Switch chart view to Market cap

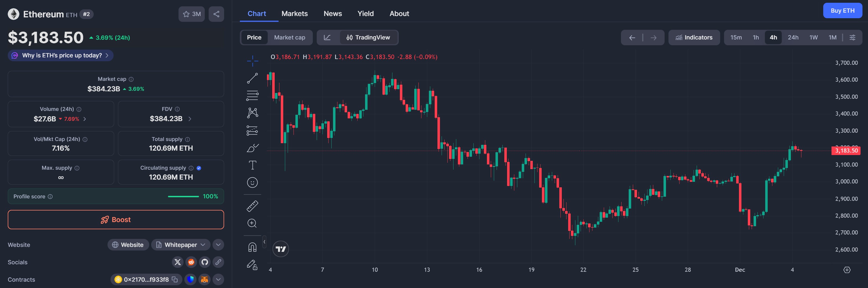click(289, 37)
